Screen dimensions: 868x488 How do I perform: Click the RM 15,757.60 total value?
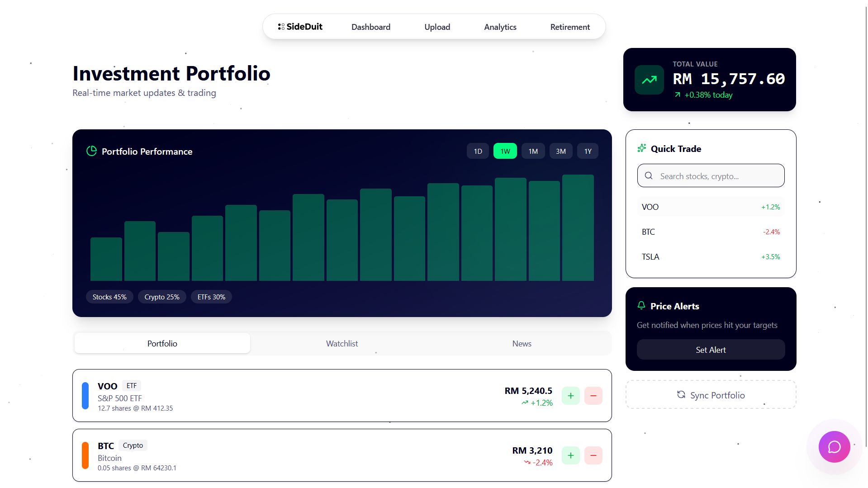pos(729,79)
